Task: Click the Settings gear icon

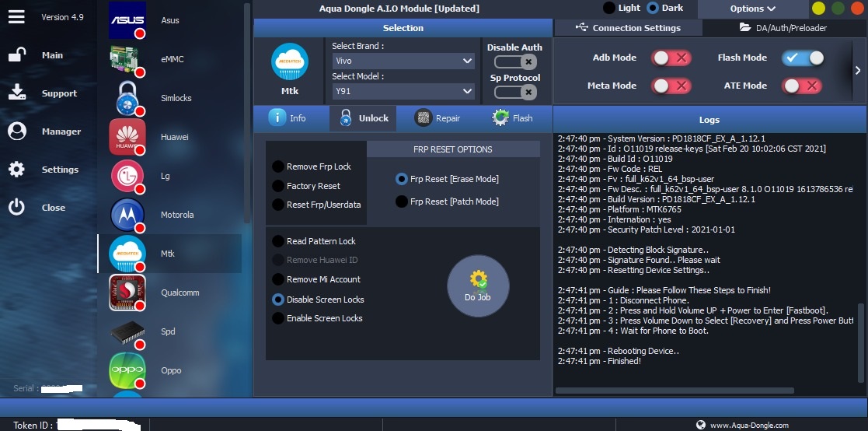Action: tap(16, 170)
